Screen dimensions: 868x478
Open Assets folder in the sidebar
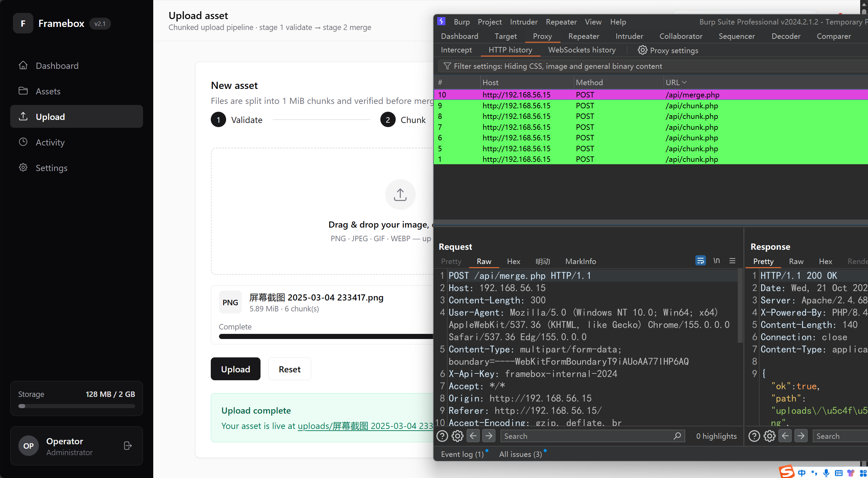(x=76, y=91)
